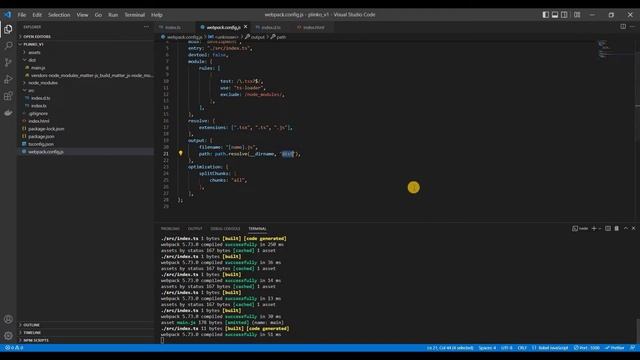
Task: Click the Port 5500 Live Server status item
Action: coord(587,348)
